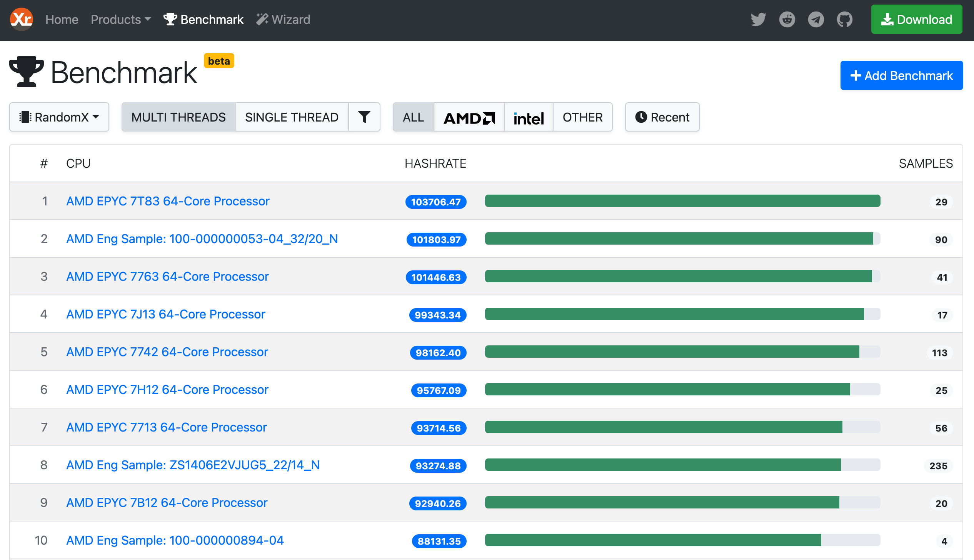
Task: Open the Reddit icon link
Action: coord(787,19)
